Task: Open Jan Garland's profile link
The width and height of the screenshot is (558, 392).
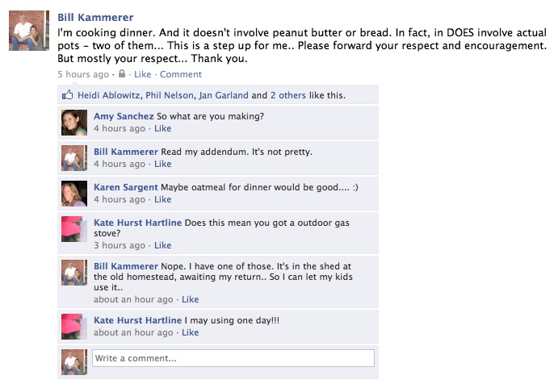Action: tap(223, 95)
